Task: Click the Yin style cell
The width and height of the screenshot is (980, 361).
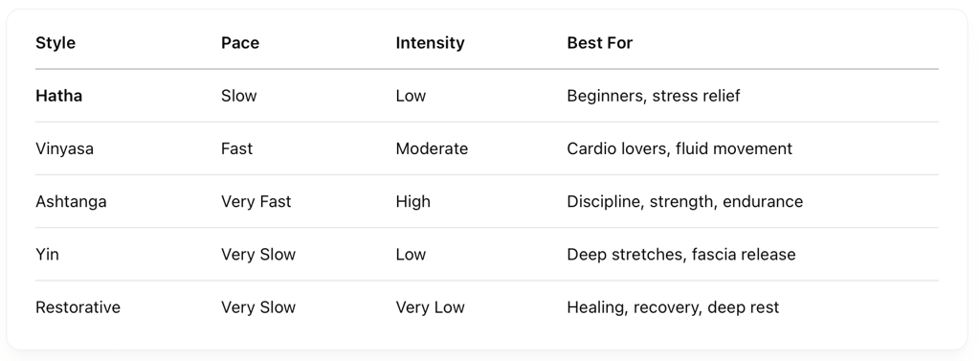Action: tap(47, 255)
